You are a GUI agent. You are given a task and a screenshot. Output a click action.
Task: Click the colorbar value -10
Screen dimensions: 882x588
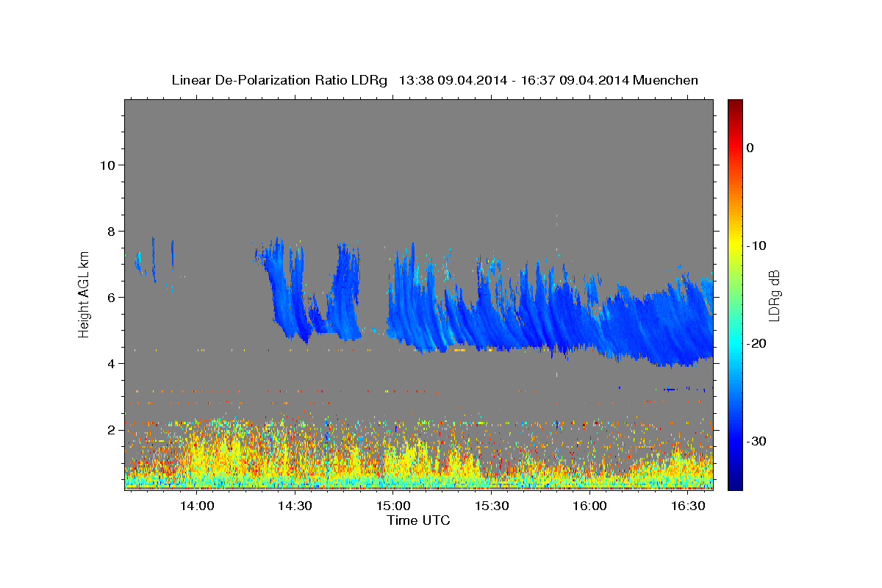pyautogui.click(x=756, y=245)
